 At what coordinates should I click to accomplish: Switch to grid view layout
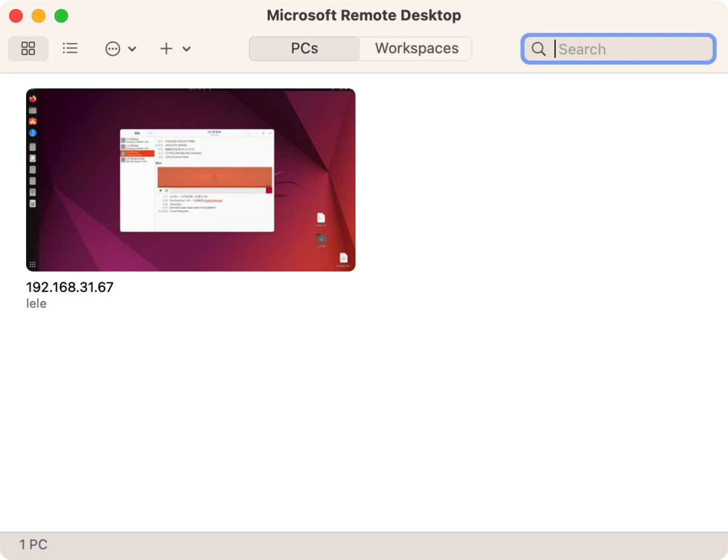(x=28, y=49)
